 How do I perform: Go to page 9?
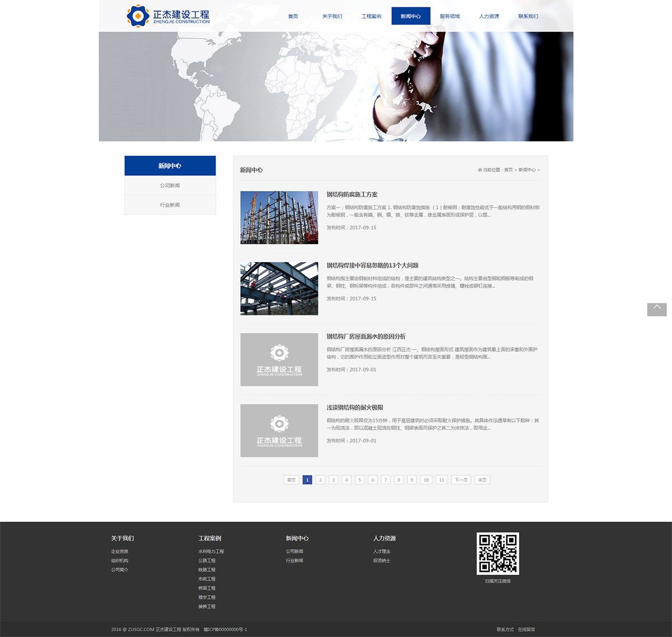click(x=412, y=480)
